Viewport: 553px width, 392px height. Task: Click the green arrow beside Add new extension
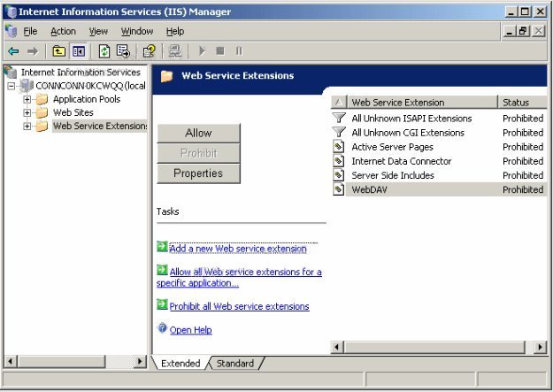pyautogui.click(x=162, y=247)
